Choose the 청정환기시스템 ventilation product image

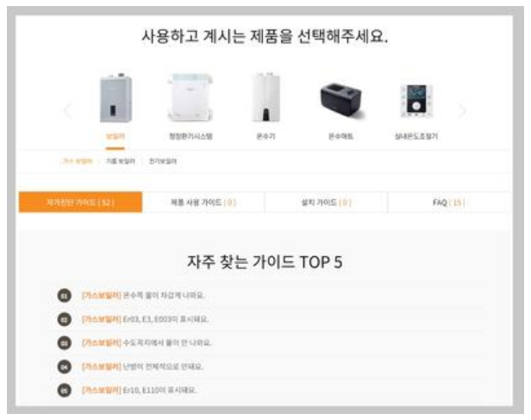tap(191, 98)
